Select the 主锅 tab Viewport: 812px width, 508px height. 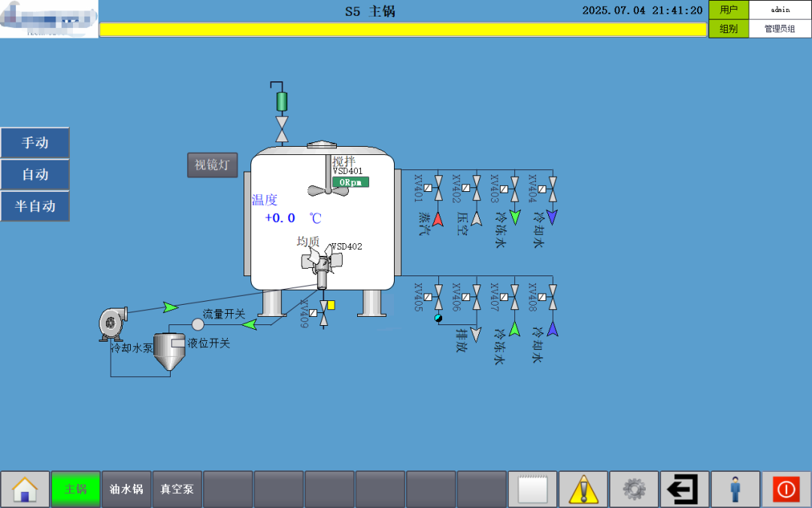tap(75, 488)
